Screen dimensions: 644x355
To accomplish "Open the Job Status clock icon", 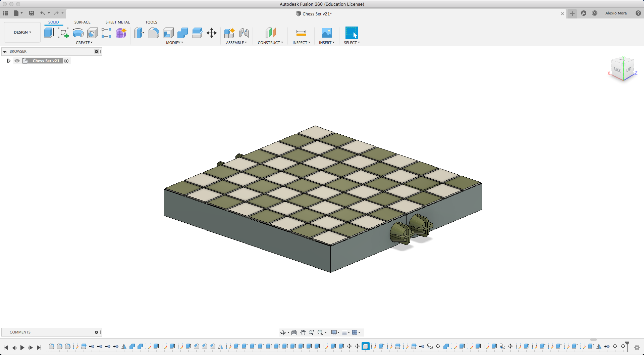I will tap(595, 13).
